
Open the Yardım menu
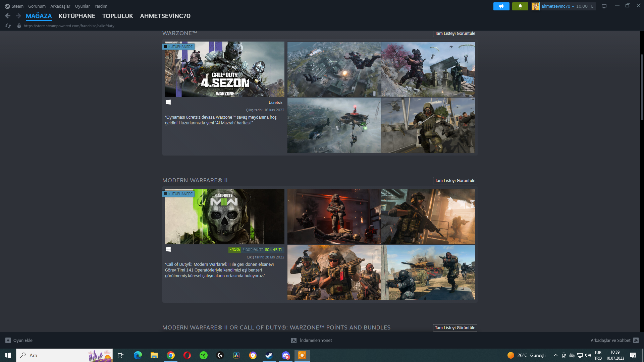(101, 6)
